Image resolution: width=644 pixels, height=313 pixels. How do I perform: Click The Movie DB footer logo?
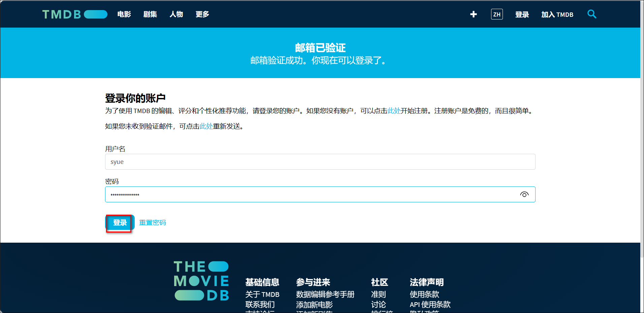(x=201, y=281)
